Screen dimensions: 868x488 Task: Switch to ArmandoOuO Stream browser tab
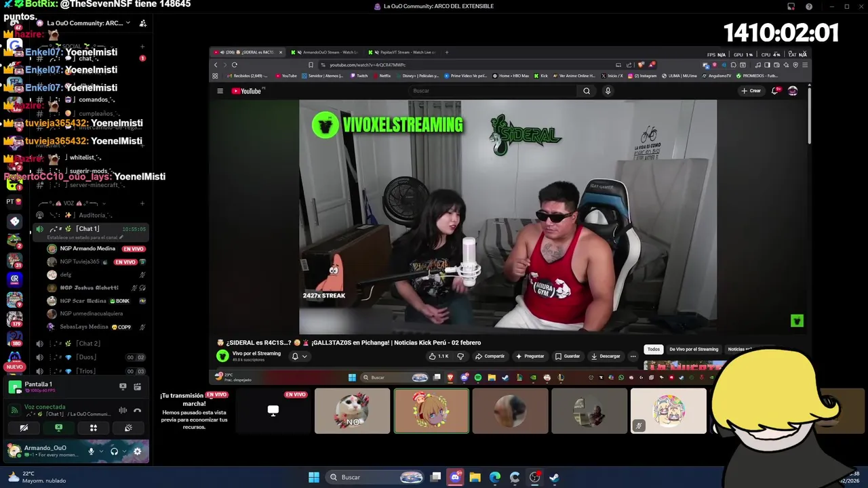click(x=327, y=52)
